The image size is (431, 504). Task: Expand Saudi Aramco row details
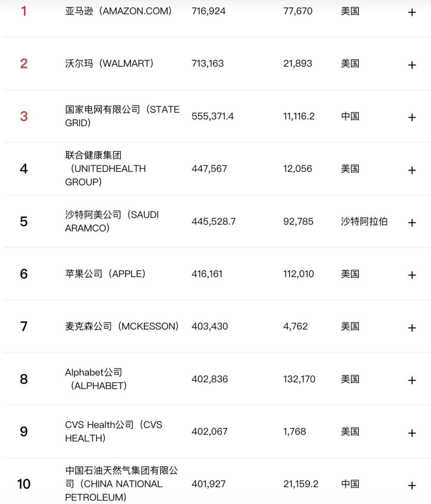pos(412,222)
